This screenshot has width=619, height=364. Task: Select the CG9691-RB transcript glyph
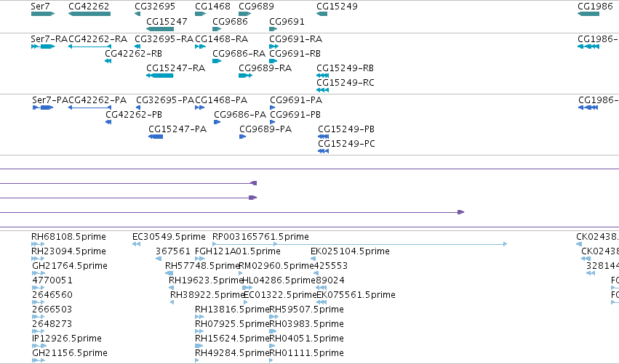point(273,61)
